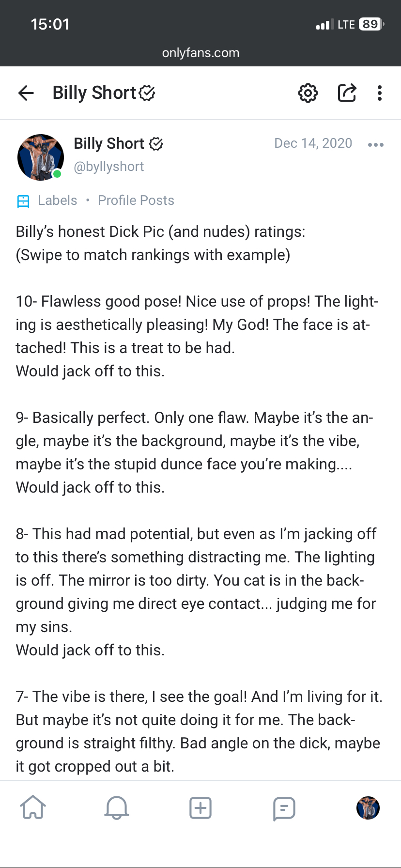Open the @byllyshort username handle

(x=109, y=167)
